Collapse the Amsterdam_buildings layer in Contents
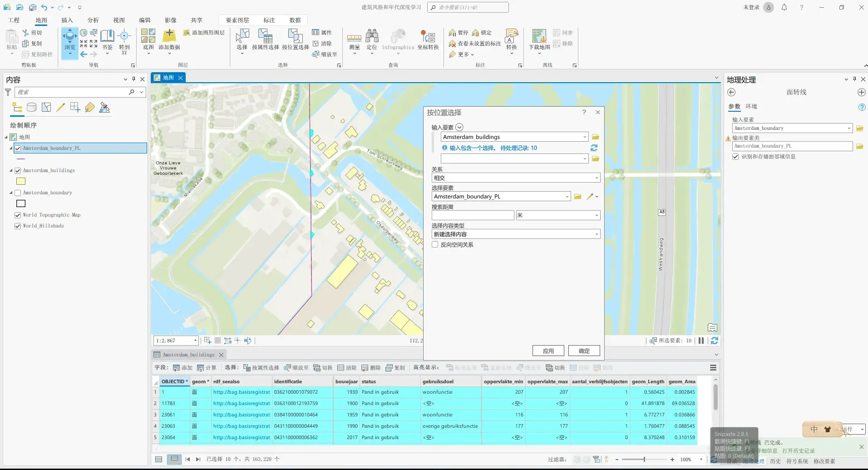The width and height of the screenshot is (868, 470). pyautogui.click(x=11, y=171)
